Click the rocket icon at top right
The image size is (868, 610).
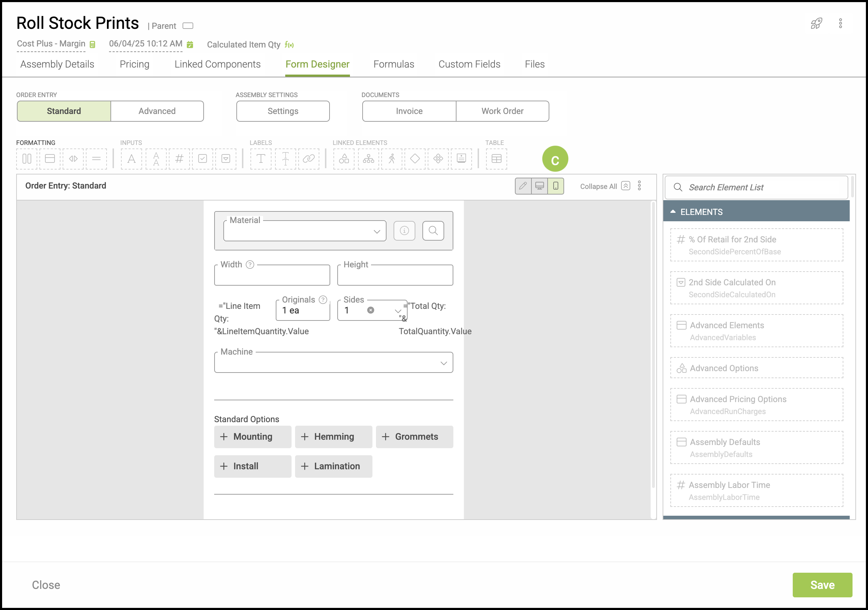tap(816, 24)
